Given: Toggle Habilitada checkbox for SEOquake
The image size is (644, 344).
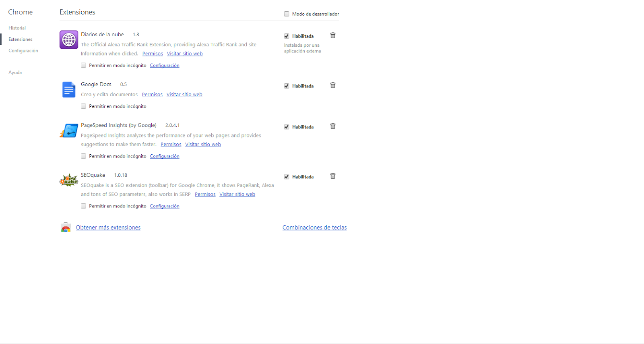Looking at the screenshot, I should click(x=287, y=176).
